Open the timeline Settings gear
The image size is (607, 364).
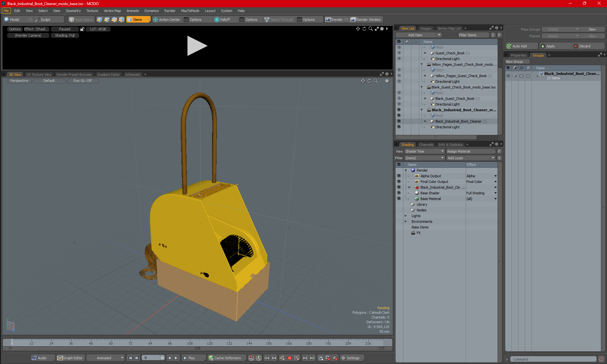[x=350, y=358]
